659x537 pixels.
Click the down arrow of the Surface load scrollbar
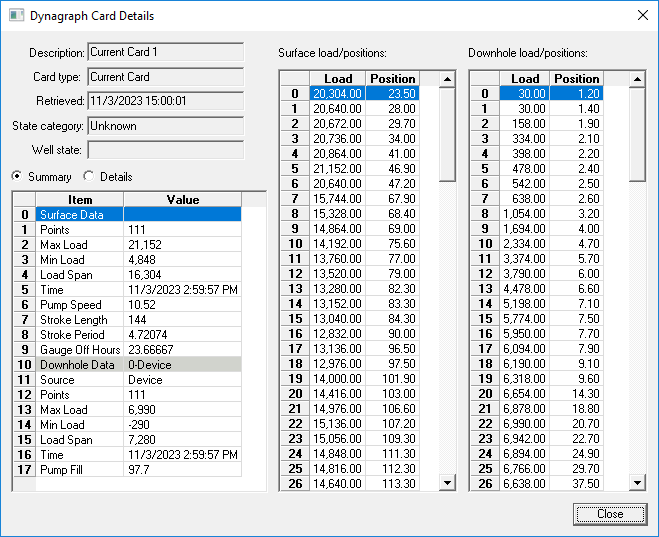point(447,483)
